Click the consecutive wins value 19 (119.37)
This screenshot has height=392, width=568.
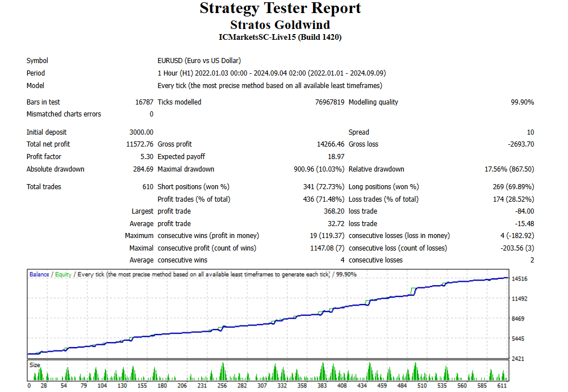coord(327,236)
